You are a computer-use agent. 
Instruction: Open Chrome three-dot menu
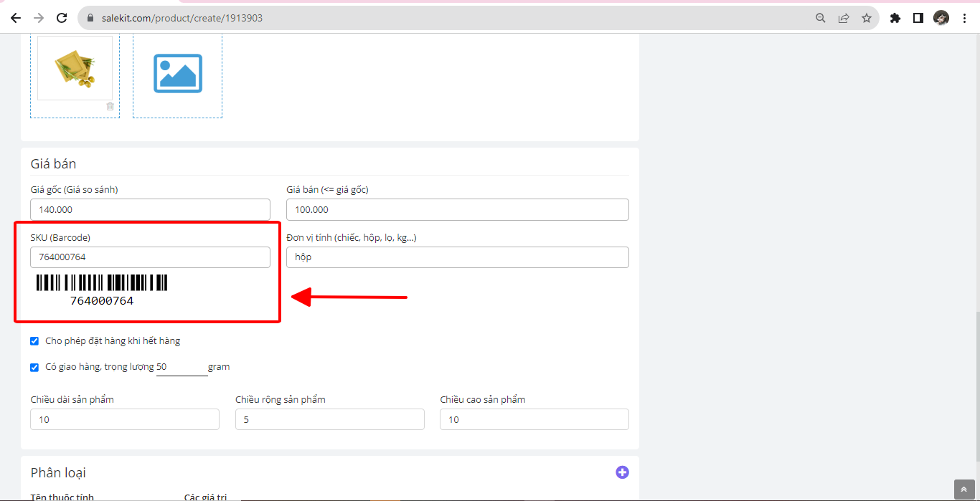click(964, 18)
